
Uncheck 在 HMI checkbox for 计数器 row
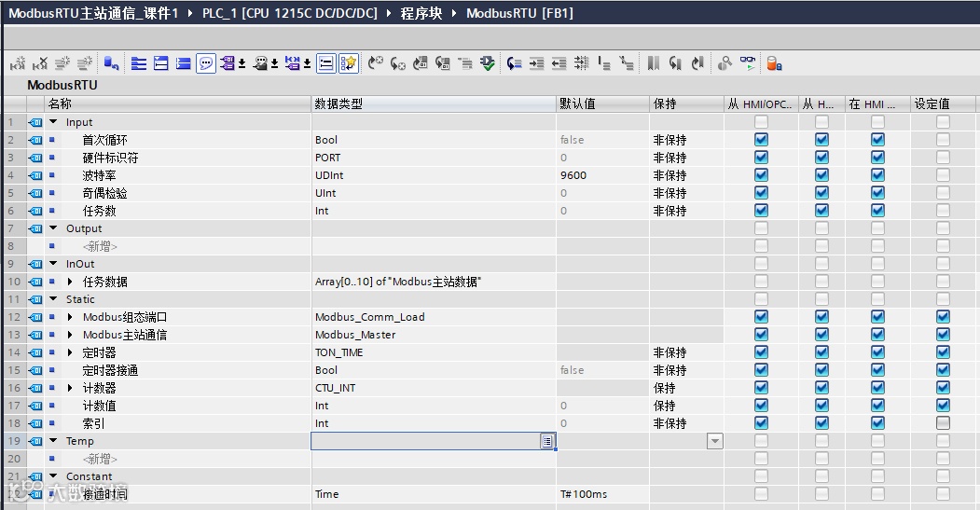click(x=877, y=388)
